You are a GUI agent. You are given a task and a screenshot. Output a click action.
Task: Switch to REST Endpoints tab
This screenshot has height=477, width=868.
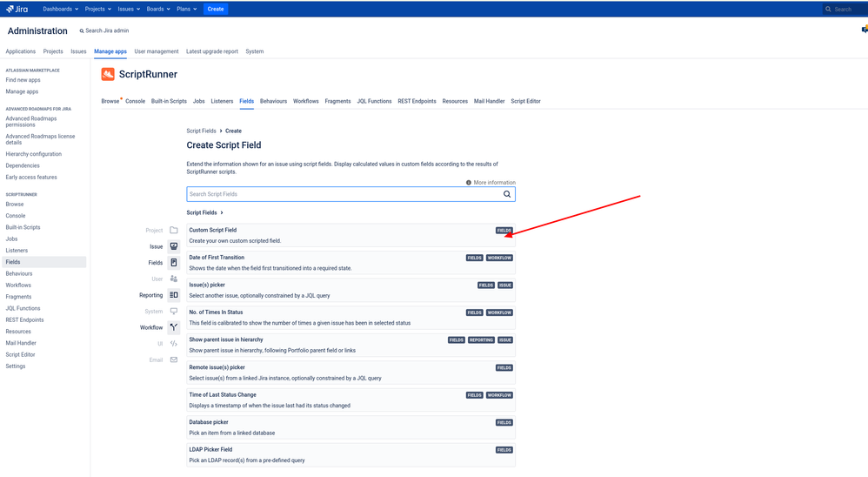point(417,101)
